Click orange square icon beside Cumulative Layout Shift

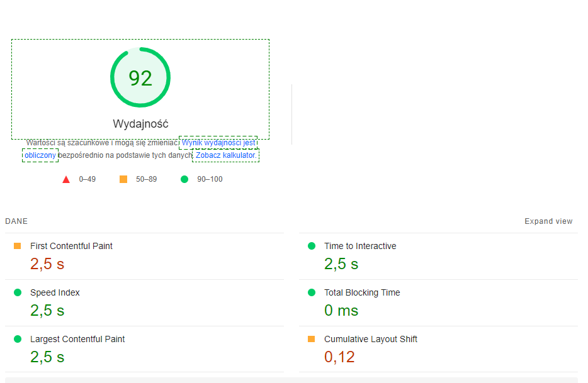tap(312, 339)
